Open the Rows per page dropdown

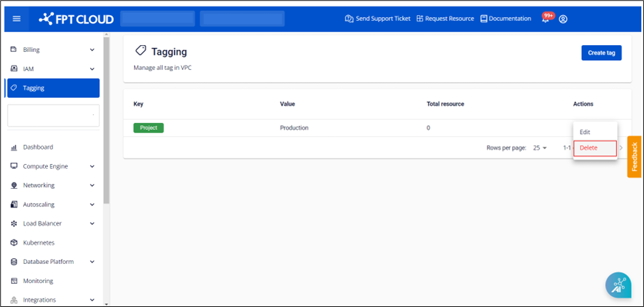(x=540, y=148)
